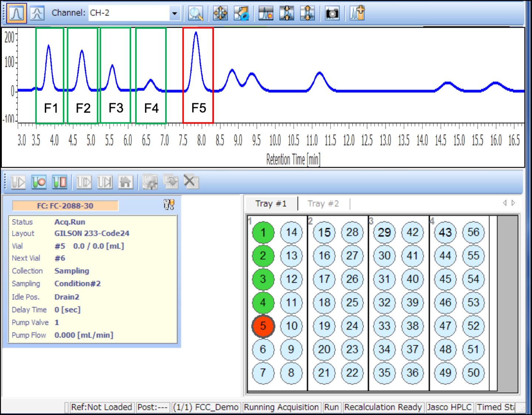
Task: Click the add peak icon with plus sign
Action: (x=357, y=13)
